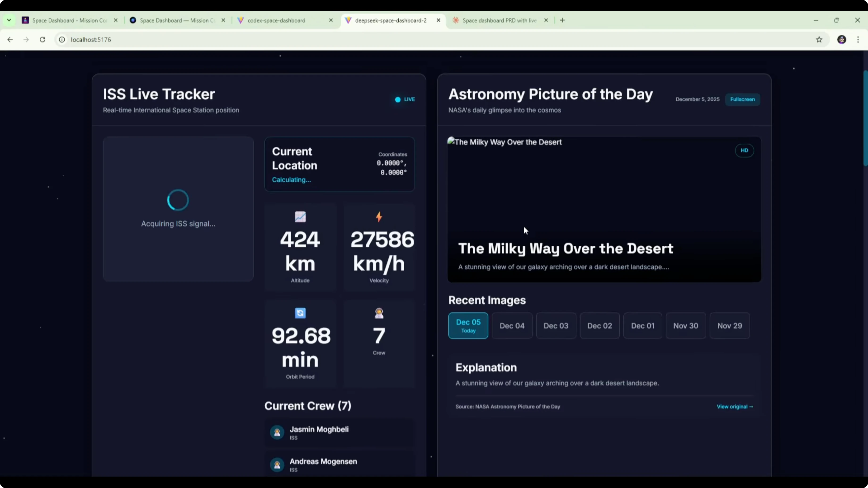Bookmark this page with star icon
This screenshot has height=488, width=868.
[x=819, y=40]
